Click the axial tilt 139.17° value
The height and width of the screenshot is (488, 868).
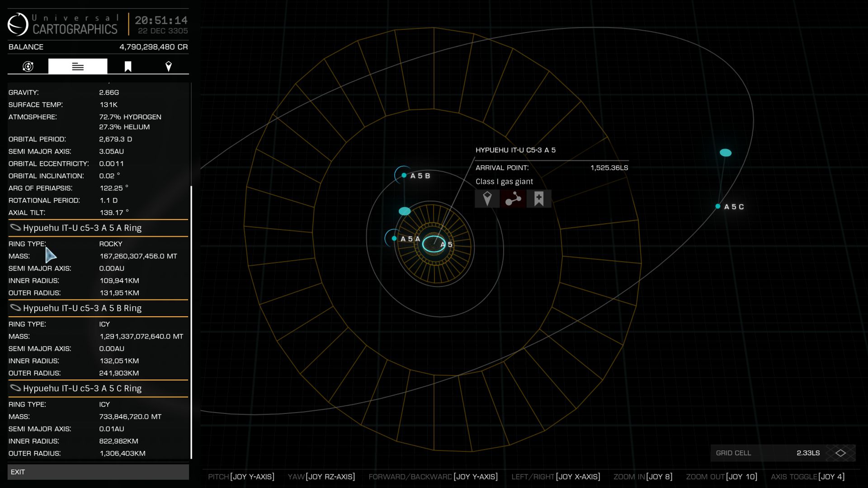point(114,212)
